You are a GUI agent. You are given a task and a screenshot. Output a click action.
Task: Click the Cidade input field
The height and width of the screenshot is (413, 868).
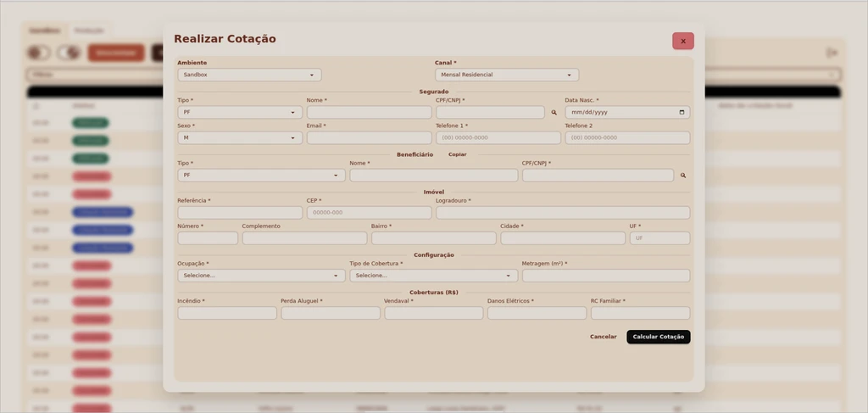pyautogui.click(x=563, y=238)
